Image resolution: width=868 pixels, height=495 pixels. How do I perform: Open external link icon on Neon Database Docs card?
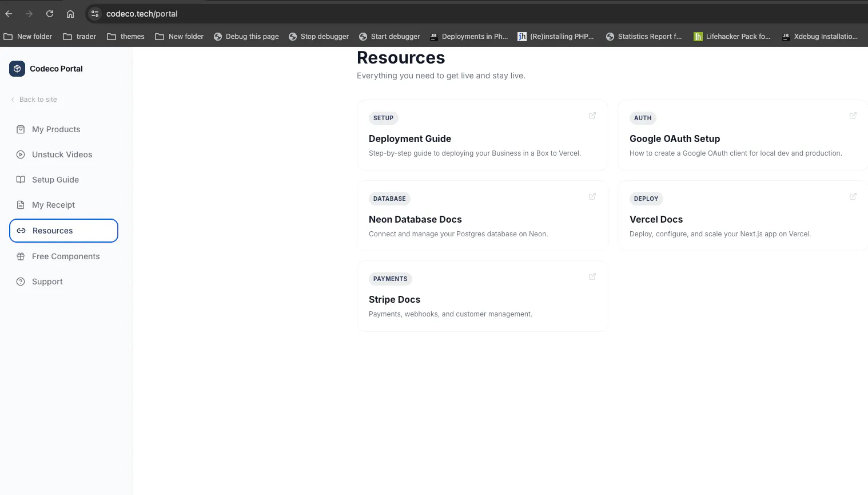click(592, 196)
